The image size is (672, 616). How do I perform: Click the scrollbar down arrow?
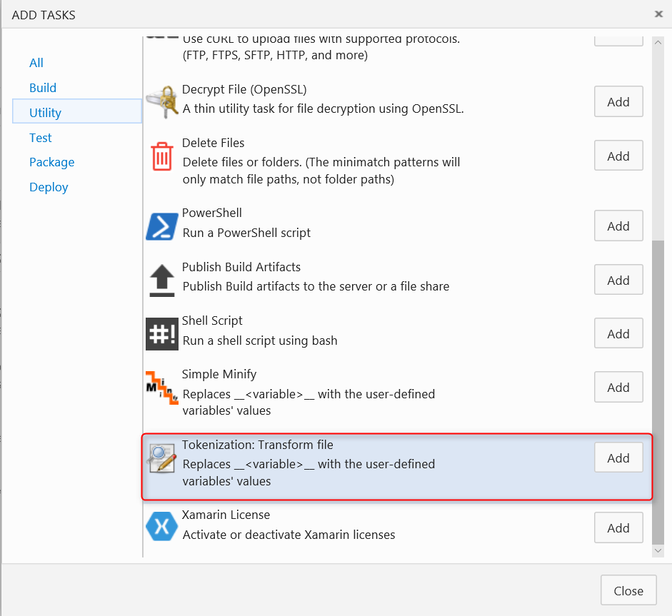click(x=658, y=550)
